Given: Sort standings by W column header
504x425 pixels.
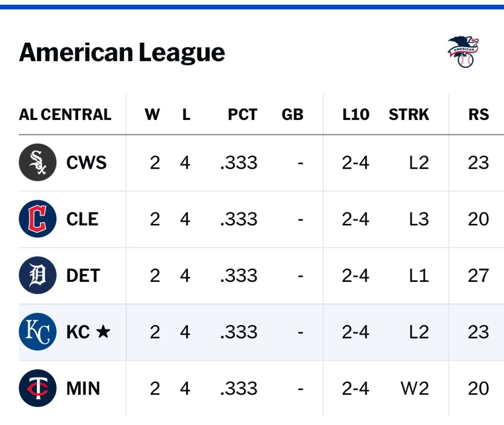Looking at the screenshot, I should pos(152,115).
